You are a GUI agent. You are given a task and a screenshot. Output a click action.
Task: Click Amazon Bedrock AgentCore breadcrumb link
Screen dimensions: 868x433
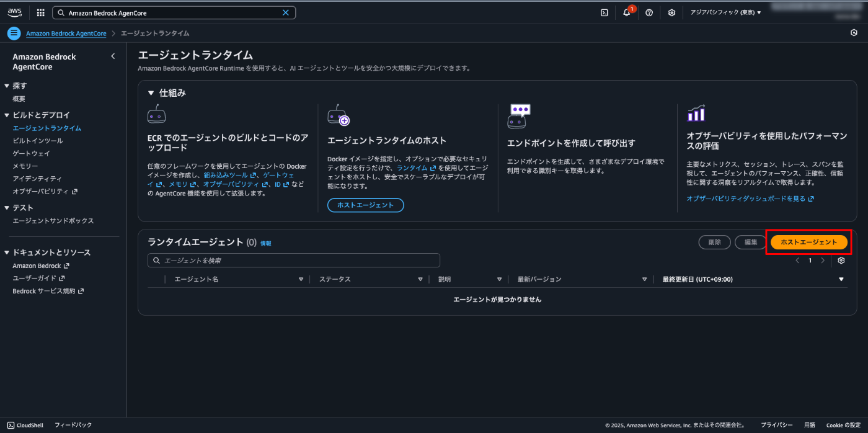coord(66,33)
